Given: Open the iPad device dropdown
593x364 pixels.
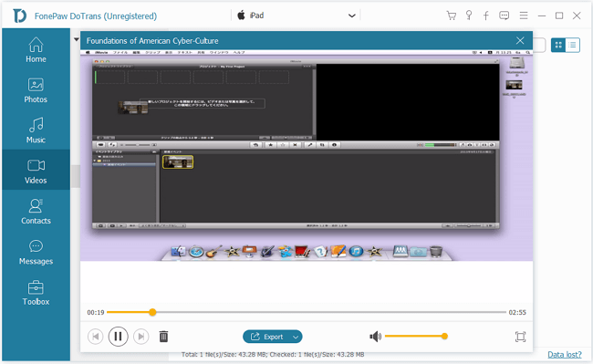Looking at the screenshot, I should pyautogui.click(x=296, y=16).
